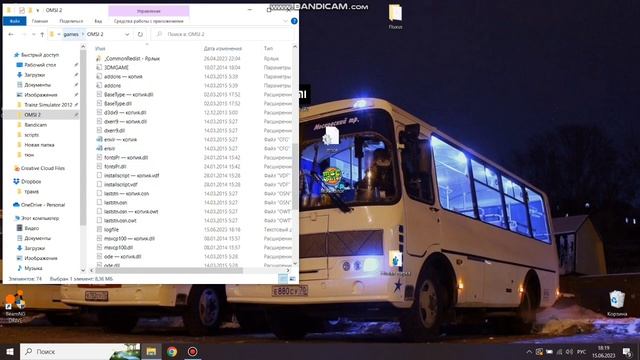Screen dimensions: 640x360
Task: Open Bandicam folder in navigation pane
Action: click(x=36, y=125)
